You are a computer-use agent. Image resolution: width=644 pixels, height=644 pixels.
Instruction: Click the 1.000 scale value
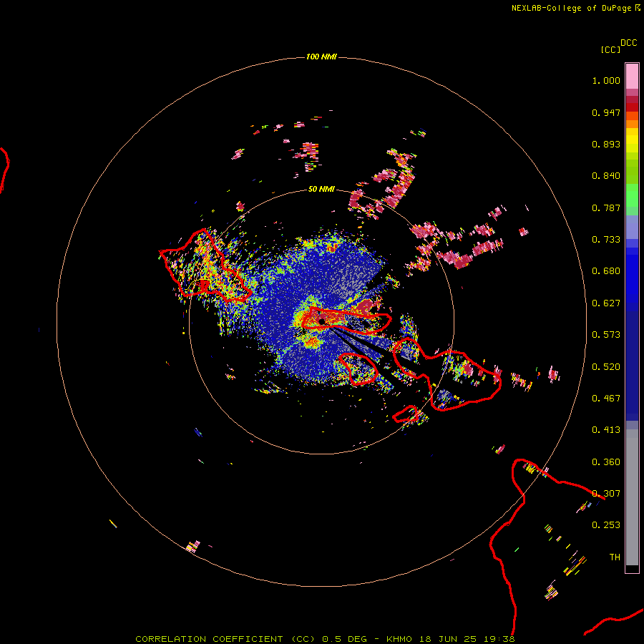pyautogui.click(x=606, y=80)
